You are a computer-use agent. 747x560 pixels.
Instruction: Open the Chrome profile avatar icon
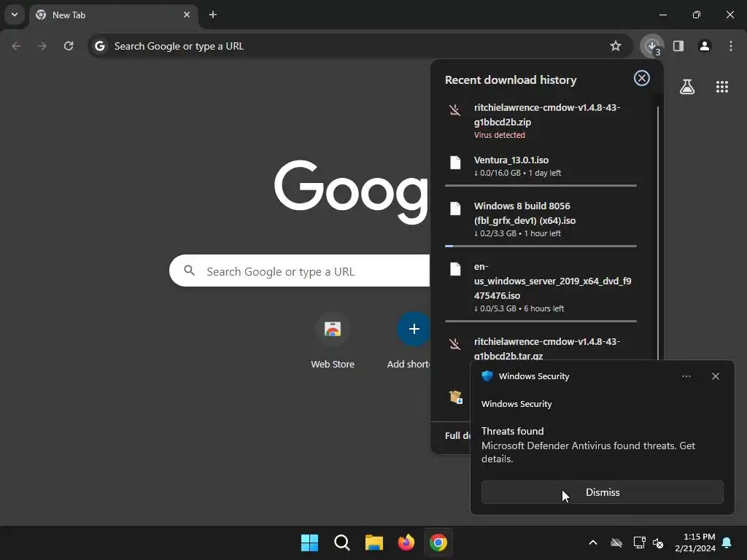[x=705, y=46]
